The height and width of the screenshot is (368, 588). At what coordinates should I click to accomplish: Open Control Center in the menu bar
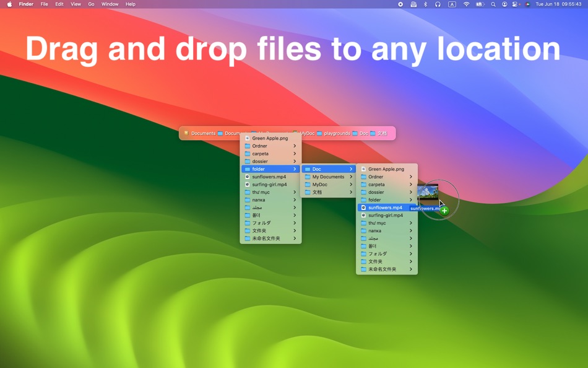(516, 4)
